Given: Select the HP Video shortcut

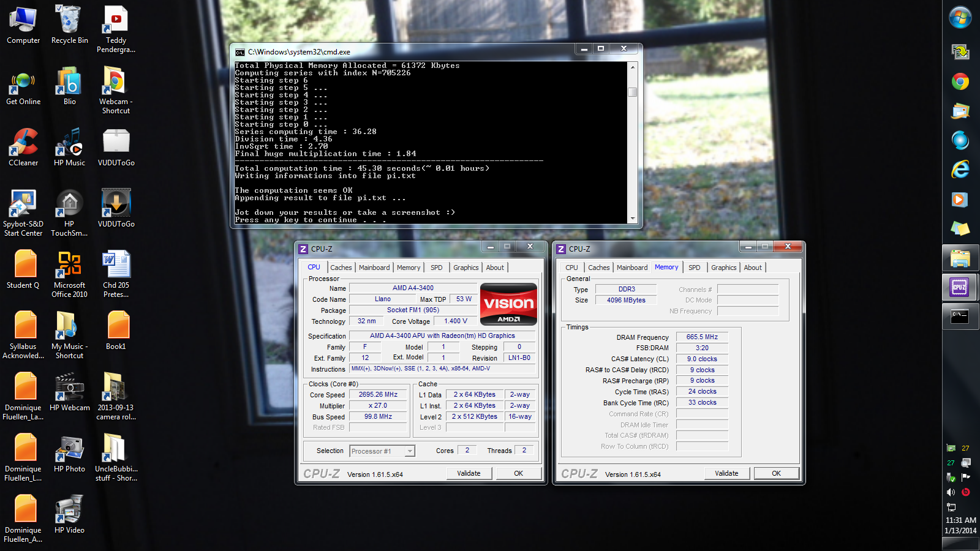Looking at the screenshot, I should click(x=69, y=515).
